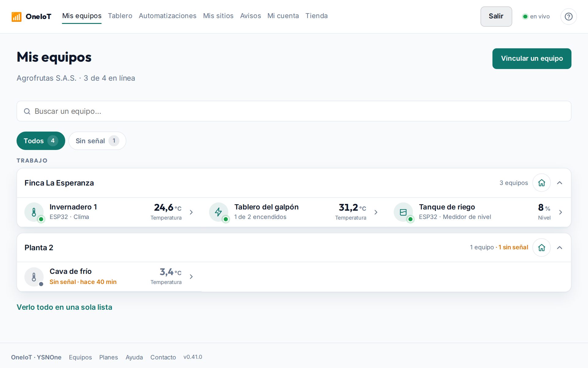The width and height of the screenshot is (588, 368).
Task: Open Tablero del galpón via its arrow
Action: click(x=376, y=212)
